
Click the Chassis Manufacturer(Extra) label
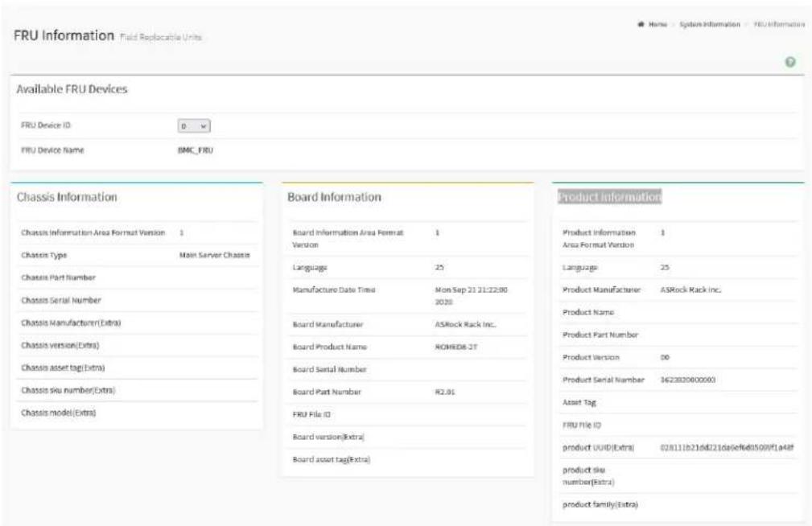click(x=71, y=323)
